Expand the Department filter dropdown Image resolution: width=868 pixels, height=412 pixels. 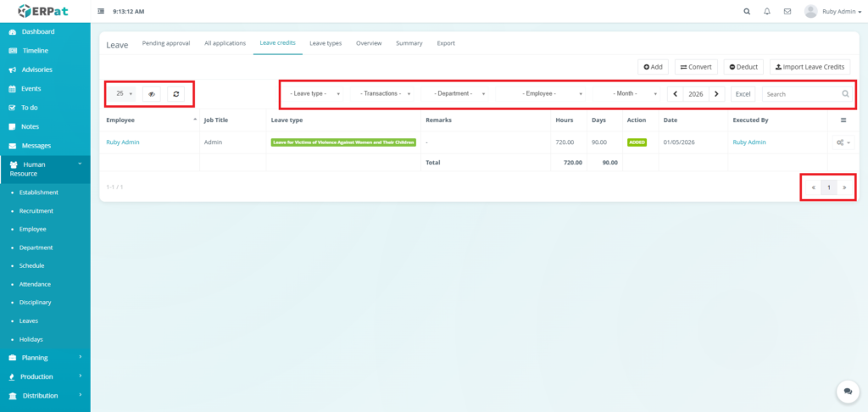(459, 94)
